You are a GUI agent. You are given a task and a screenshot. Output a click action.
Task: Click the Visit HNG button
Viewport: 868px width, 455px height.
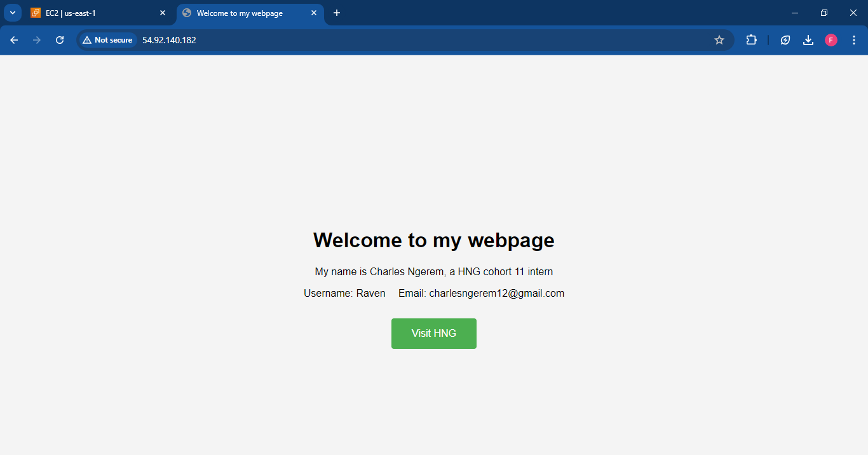(x=433, y=333)
